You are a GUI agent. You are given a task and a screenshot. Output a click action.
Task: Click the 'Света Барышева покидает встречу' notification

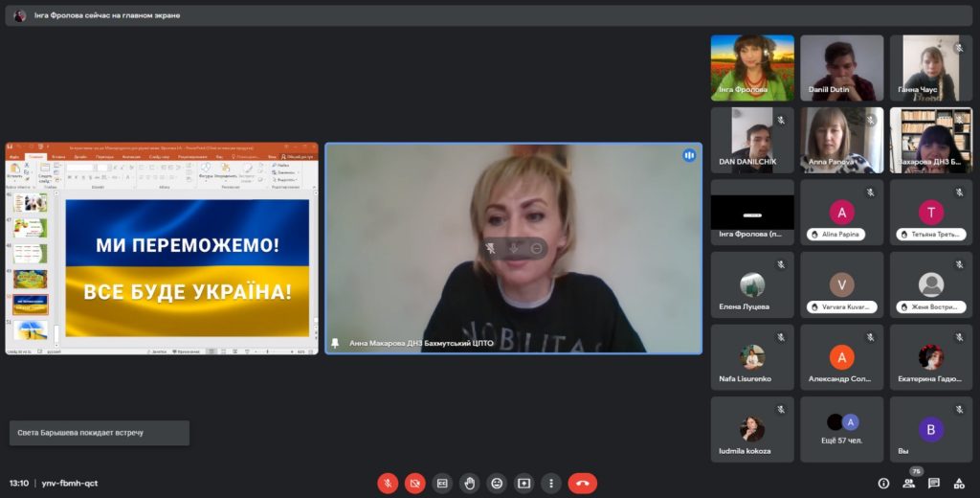tap(100, 433)
